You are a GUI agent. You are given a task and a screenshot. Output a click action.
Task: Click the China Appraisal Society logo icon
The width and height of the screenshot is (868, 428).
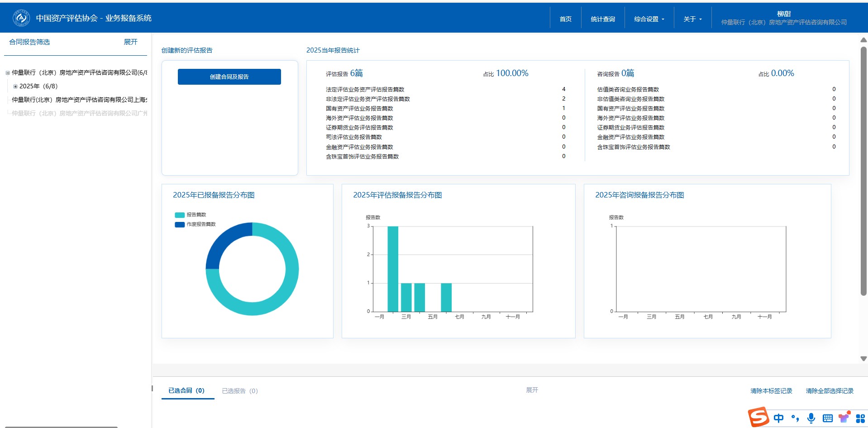pyautogui.click(x=21, y=18)
